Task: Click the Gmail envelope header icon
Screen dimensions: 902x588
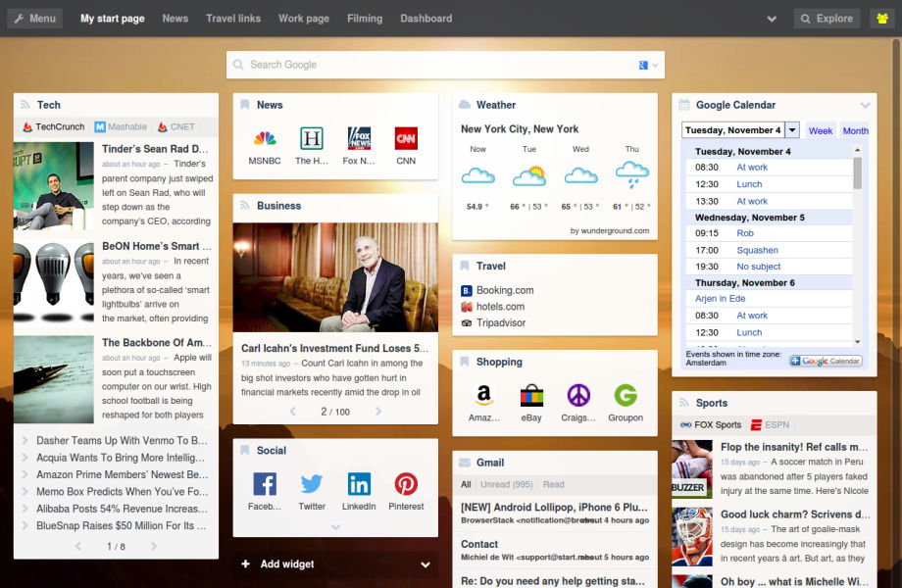Action: coord(464,463)
